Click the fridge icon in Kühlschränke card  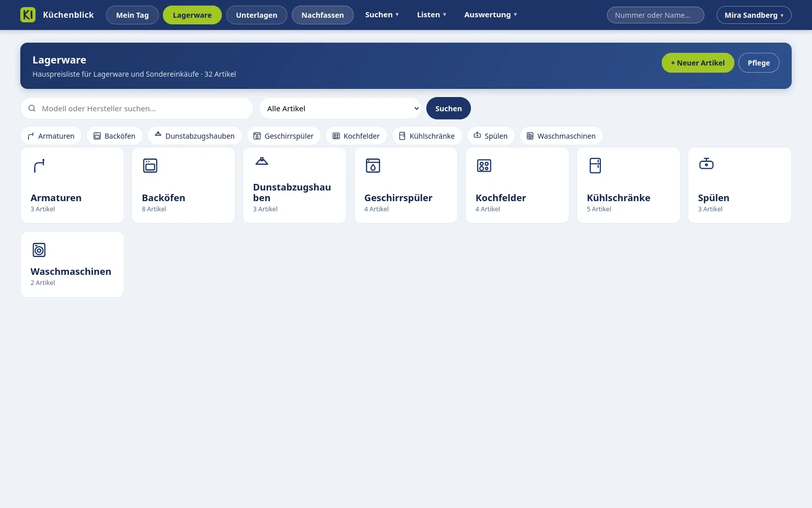(595, 166)
